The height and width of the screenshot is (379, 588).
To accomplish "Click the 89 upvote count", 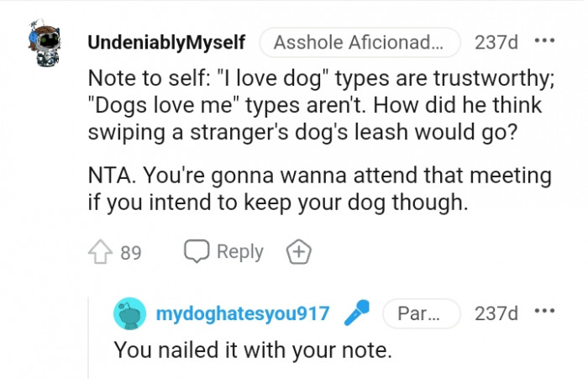I will pos(130,252).
